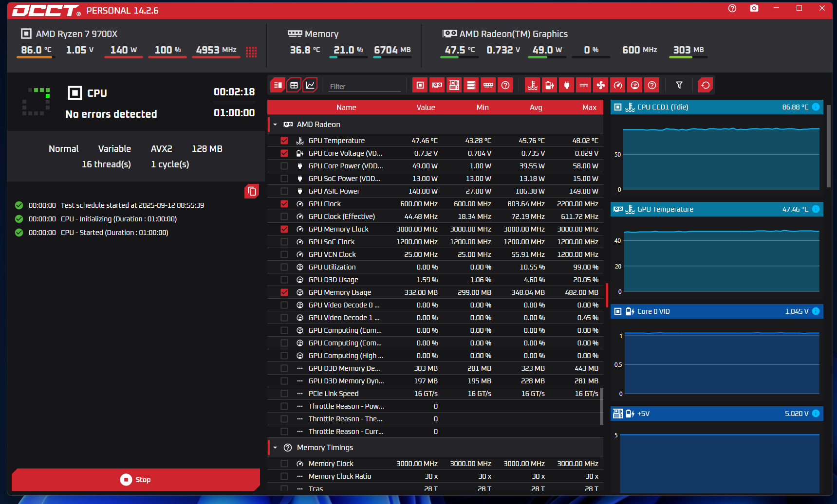This screenshot has width=837, height=504.
Task: Toggle the power plug sensor type filter
Action: coord(567,85)
